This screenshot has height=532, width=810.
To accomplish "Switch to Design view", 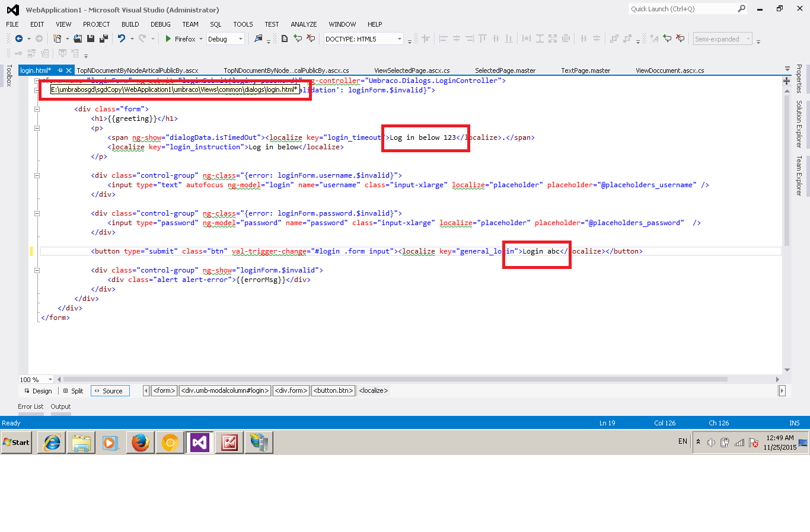I will click(38, 391).
